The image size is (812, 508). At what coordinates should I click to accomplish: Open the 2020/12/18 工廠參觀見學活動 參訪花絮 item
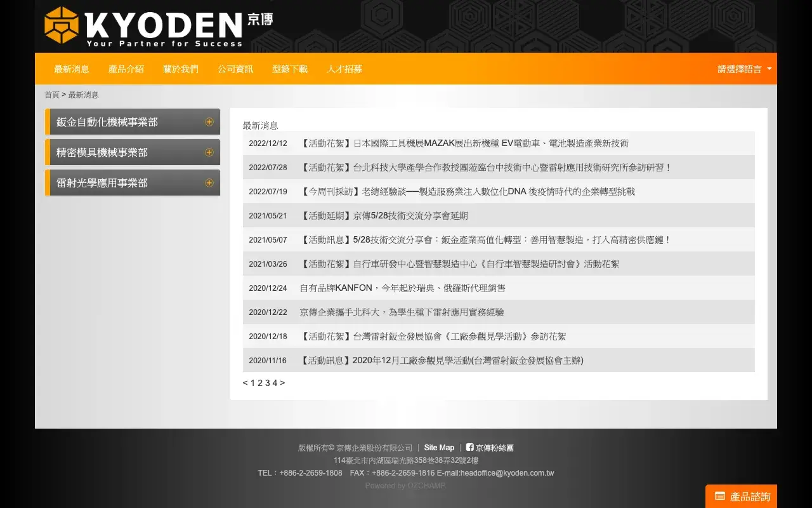pyautogui.click(x=433, y=337)
